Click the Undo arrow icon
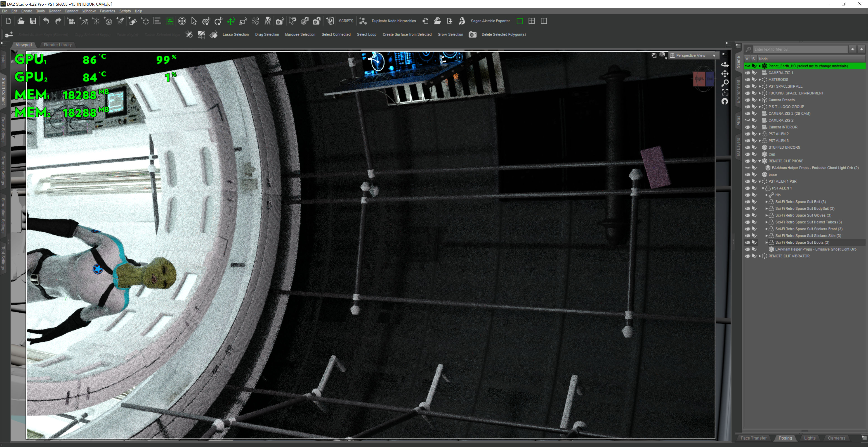This screenshot has width=868, height=447. [x=46, y=21]
